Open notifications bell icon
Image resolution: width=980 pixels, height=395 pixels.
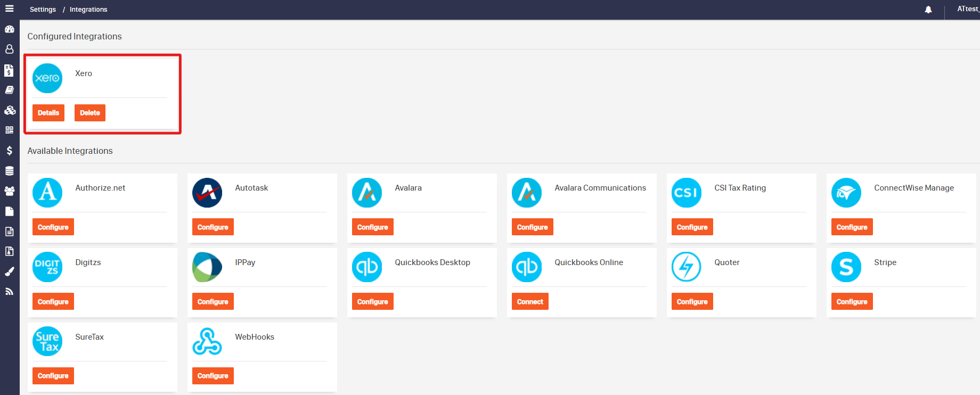click(x=928, y=10)
